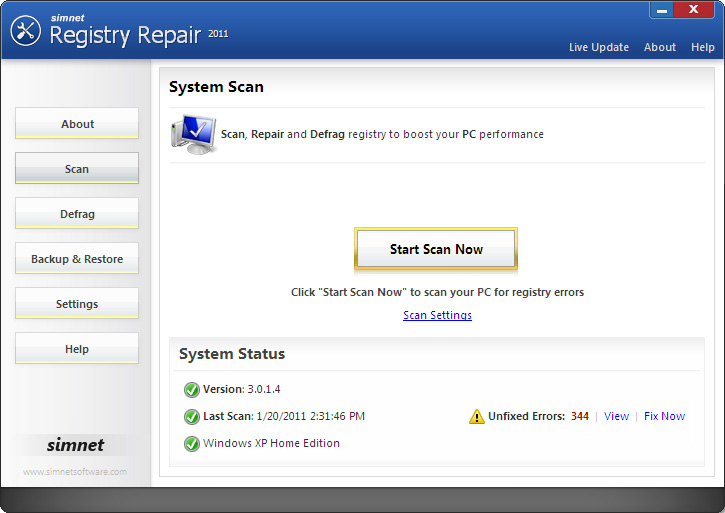This screenshot has height=513, width=725.
Task: Click the wrench-and-screwdriver Registry Repair logo icon
Action: click(25, 30)
